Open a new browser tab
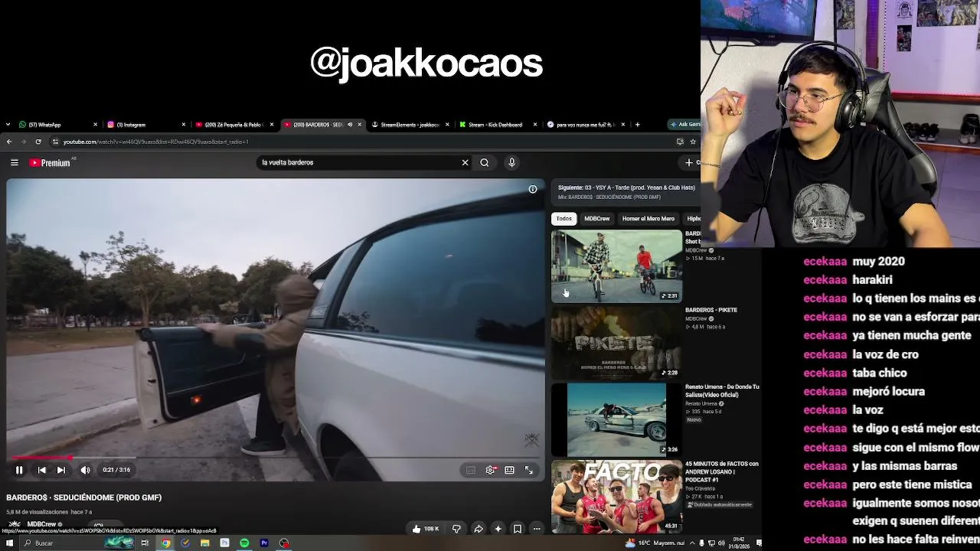Screen dimensions: 980x551 [x=637, y=125]
